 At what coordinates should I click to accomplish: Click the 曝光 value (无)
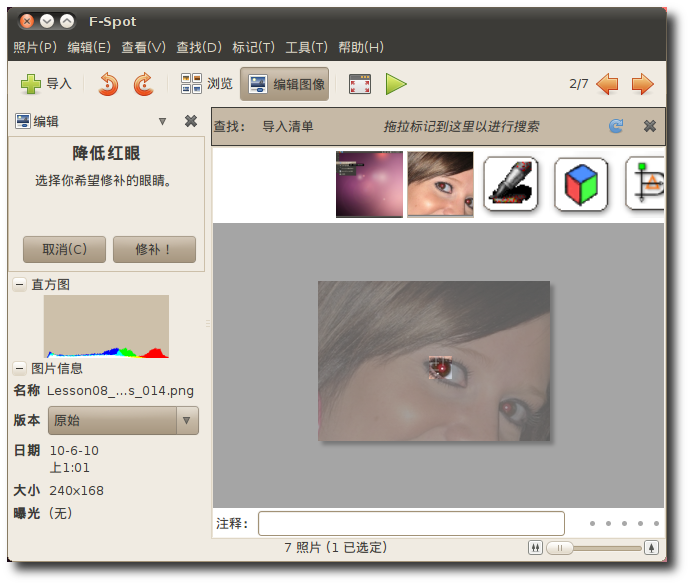pyautogui.click(x=61, y=513)
